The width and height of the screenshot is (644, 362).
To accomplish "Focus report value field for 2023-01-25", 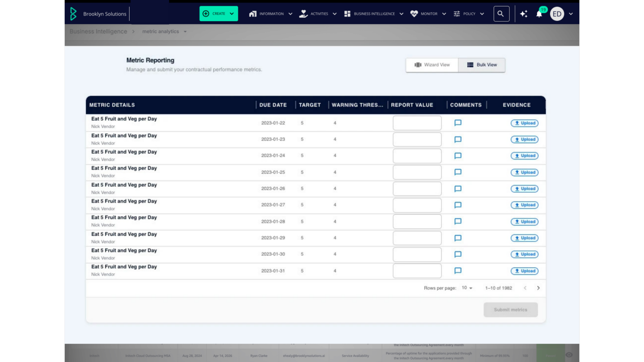I will (x=417, y=172).
